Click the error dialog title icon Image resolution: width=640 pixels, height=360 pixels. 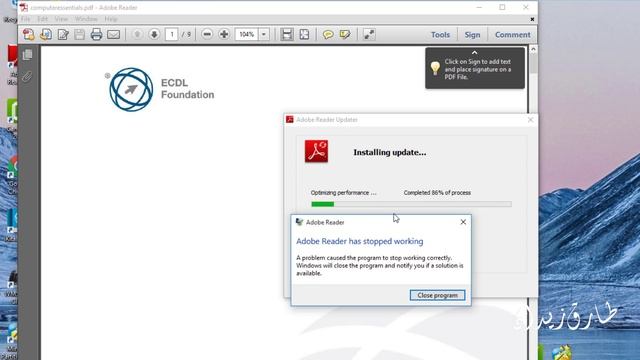(299, 222)
